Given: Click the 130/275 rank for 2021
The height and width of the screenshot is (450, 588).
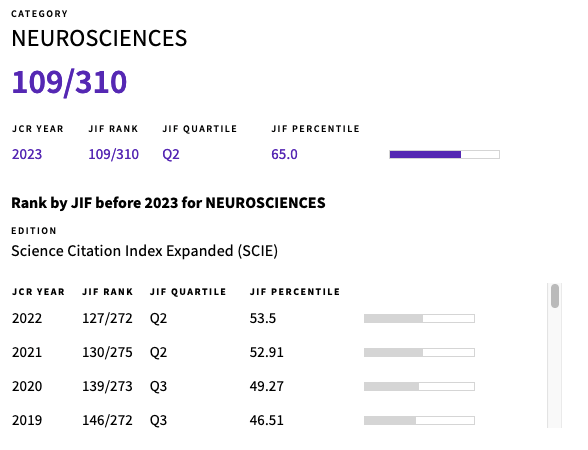Looking at the screenshot, I should click(107, 352).
